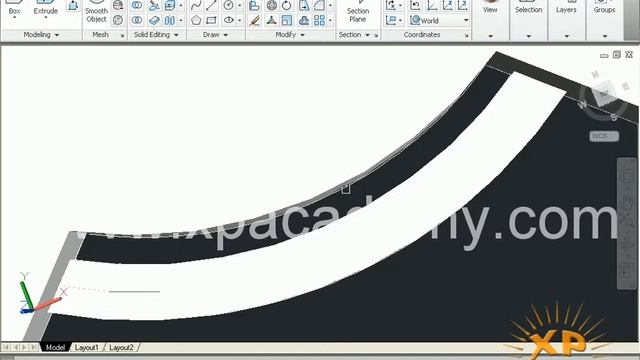Image resolution: width=640 pixels, height=360 pixels.
Task: Click lower mesh icon right of Smooth Object
Action: pyautogui.click(x=118, y=20)
